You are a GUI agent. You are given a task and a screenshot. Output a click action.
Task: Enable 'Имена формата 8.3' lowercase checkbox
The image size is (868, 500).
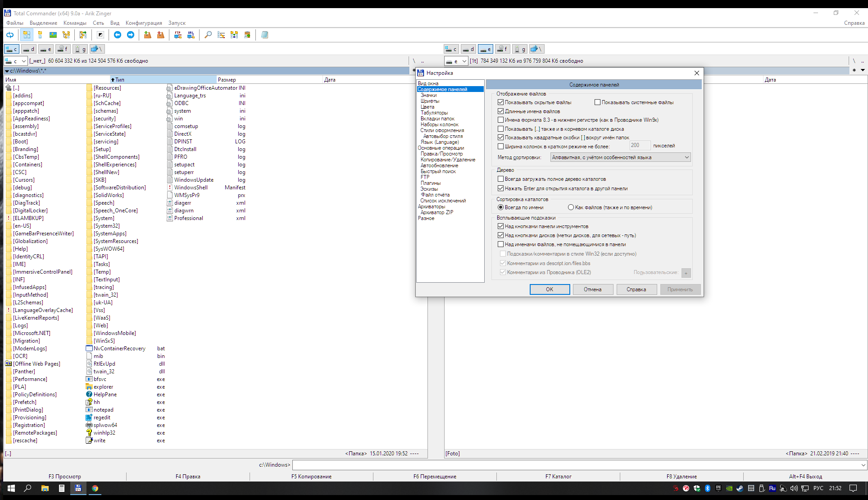coord(500,120)
